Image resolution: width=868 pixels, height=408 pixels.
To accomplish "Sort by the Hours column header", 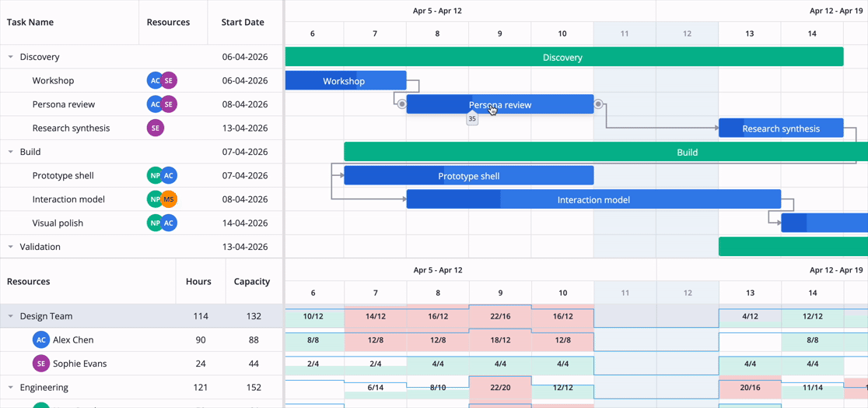I will (201, 281).
